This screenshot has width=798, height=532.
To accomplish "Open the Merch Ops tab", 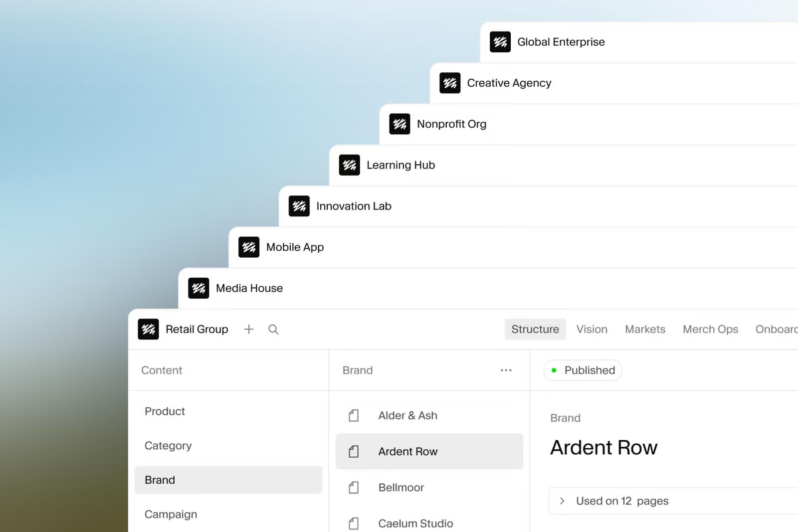I will click(x=710, y=329).
